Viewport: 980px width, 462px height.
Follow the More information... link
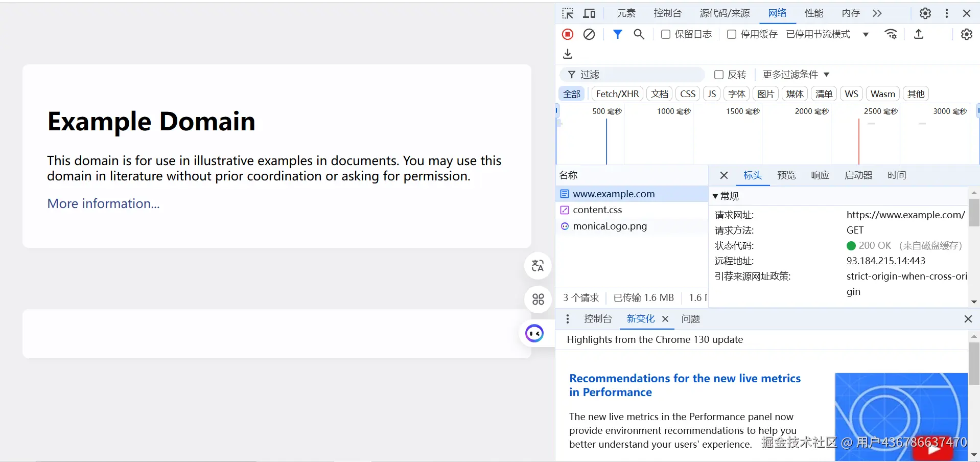103,203
